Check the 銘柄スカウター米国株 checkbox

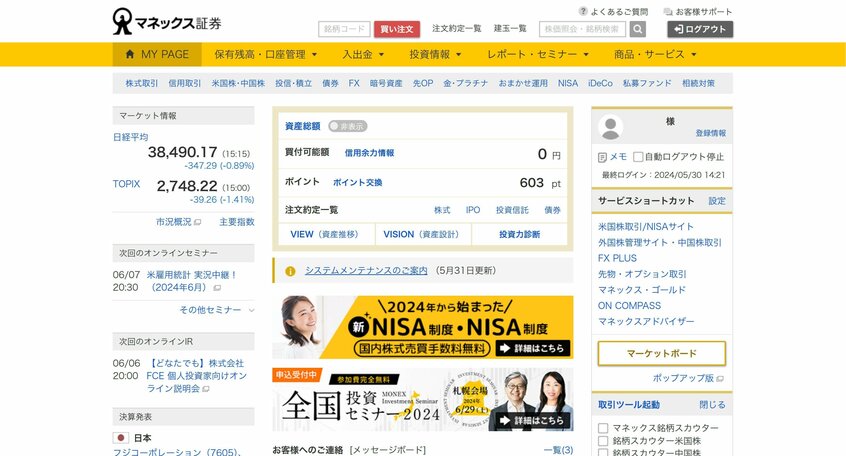click(x=603, y=441)
